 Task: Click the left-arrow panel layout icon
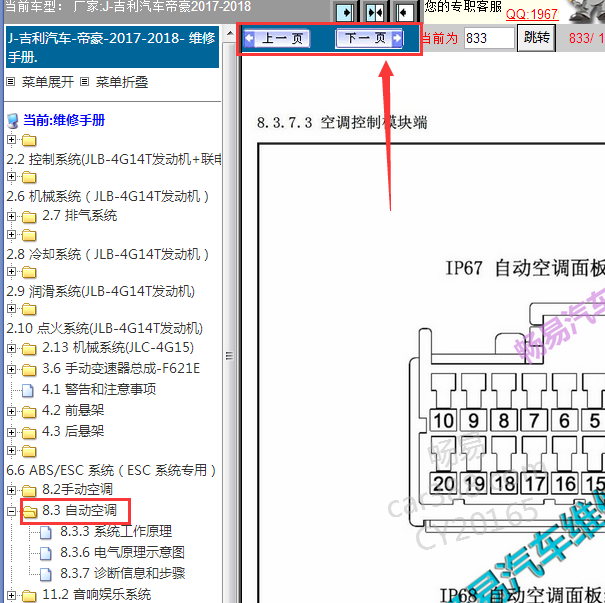[x=405, y=13]
